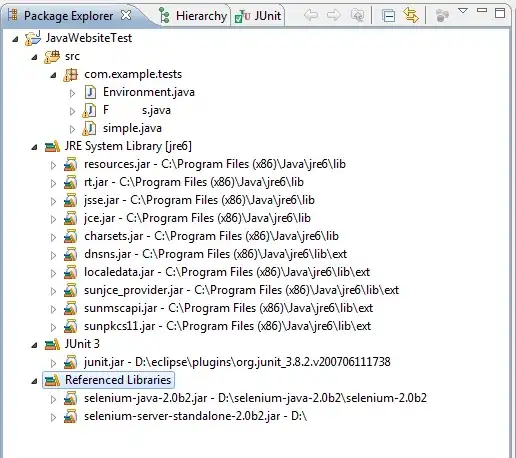Open the JUnit tab
The height and width of the screenshot is (458, 516).
[x=258, y=16]
